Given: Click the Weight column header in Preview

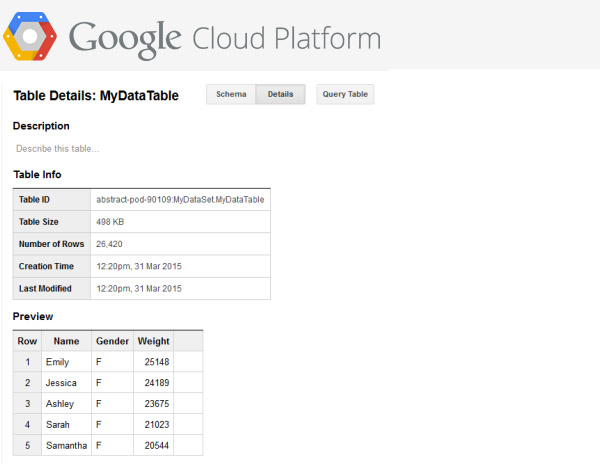Looking at the screenshot, I should [x=153, y=341].
